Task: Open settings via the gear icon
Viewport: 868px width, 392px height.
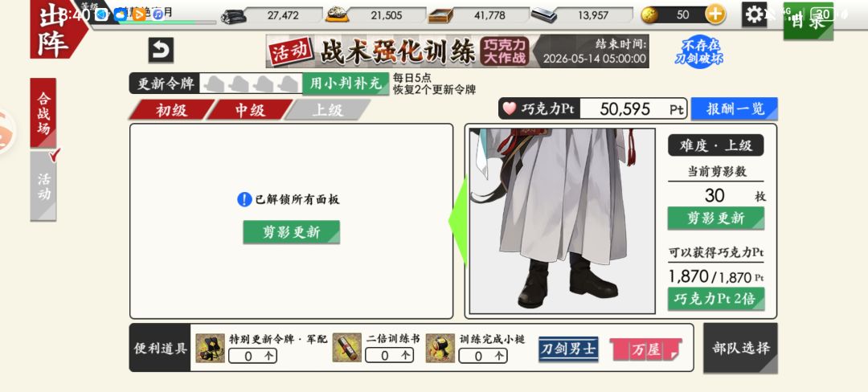Action: coord(754,14)
